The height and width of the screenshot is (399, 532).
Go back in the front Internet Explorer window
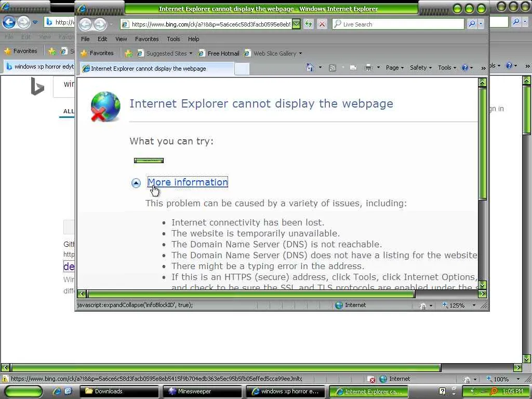point(85,24)
